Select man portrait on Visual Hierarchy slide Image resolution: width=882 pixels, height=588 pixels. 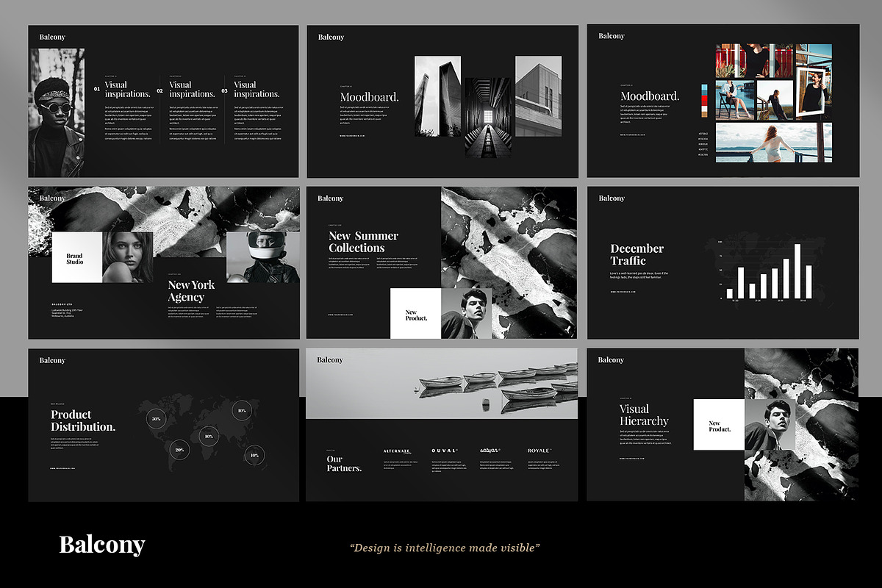tap(770, 425)
